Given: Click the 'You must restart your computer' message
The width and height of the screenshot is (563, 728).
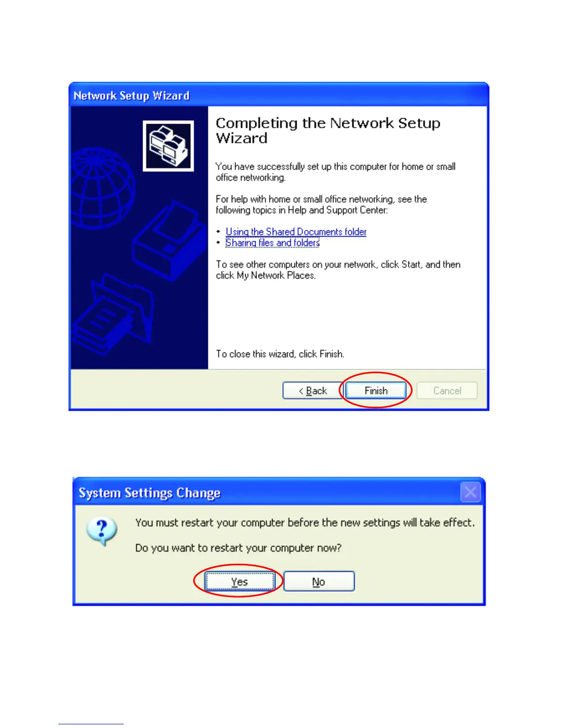Looking at the screenshot, I should [x=305, y=523].
